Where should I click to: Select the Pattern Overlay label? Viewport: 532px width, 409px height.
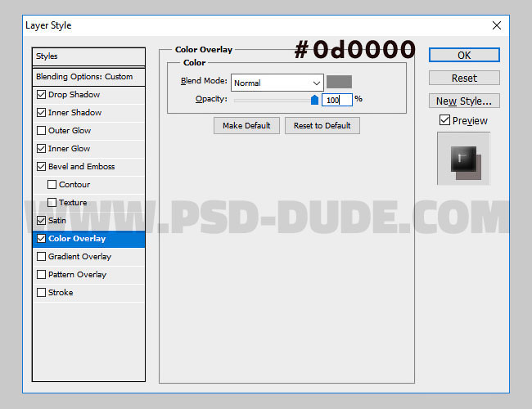pyautogui.click(x=78, y=275)
